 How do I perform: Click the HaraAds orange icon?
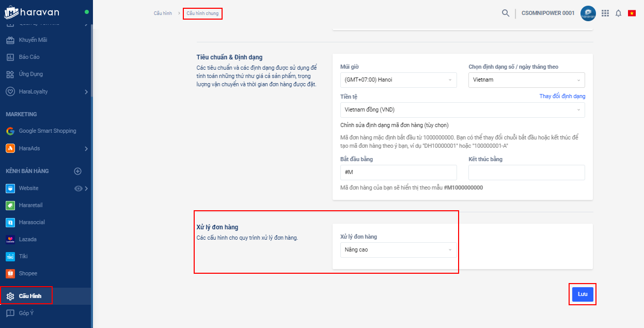tap(10, 148)
